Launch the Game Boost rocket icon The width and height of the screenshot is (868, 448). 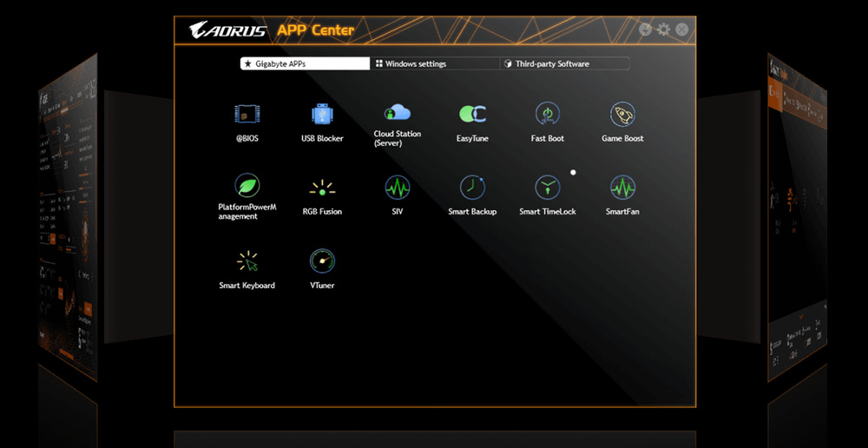click(x=622, y=114)
